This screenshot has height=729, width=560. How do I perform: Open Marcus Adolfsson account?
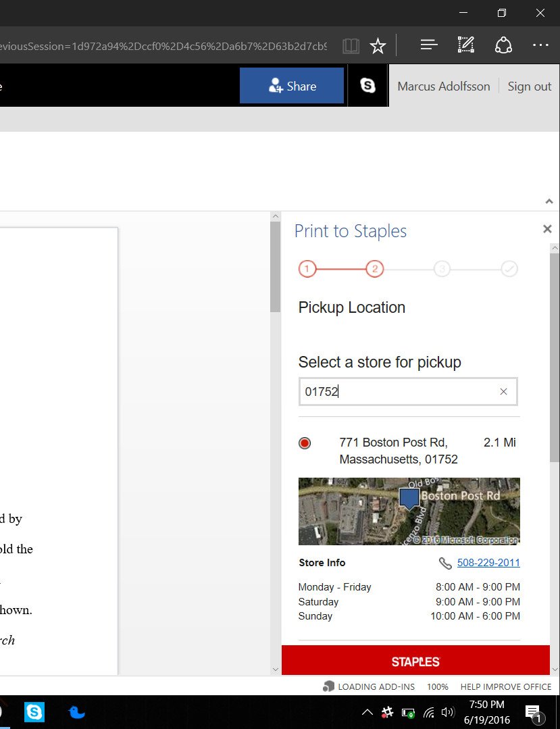tap(444, 86)
